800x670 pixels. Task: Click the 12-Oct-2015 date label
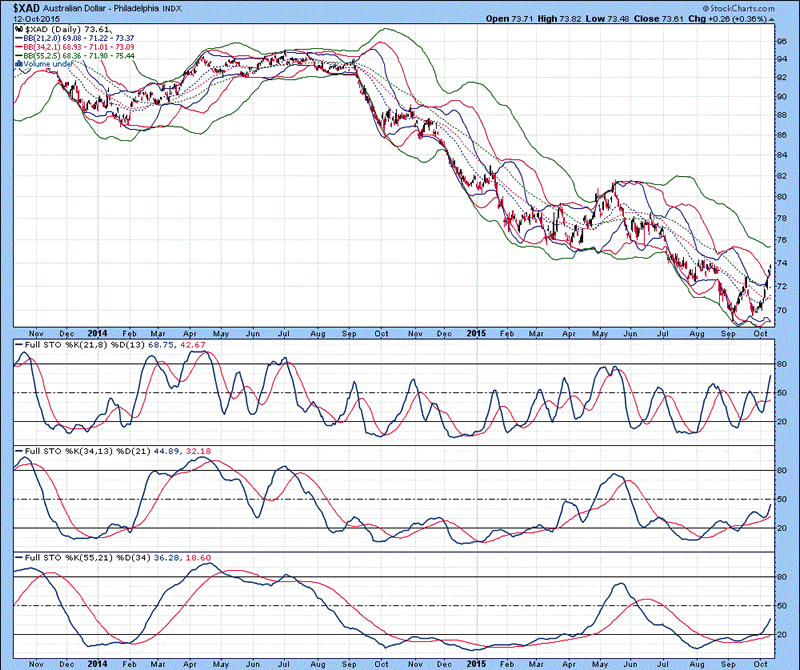pyautogui.click(x=35, y=18)
